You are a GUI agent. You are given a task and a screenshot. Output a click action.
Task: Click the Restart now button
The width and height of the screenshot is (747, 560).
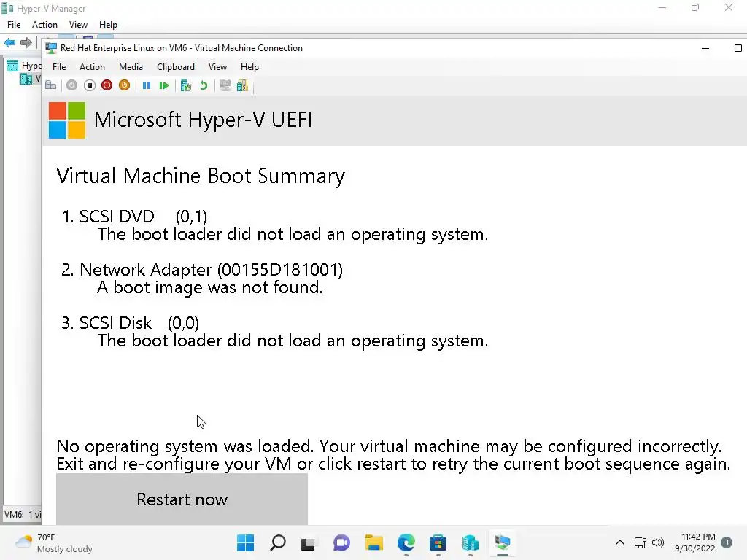coord(182,499)
